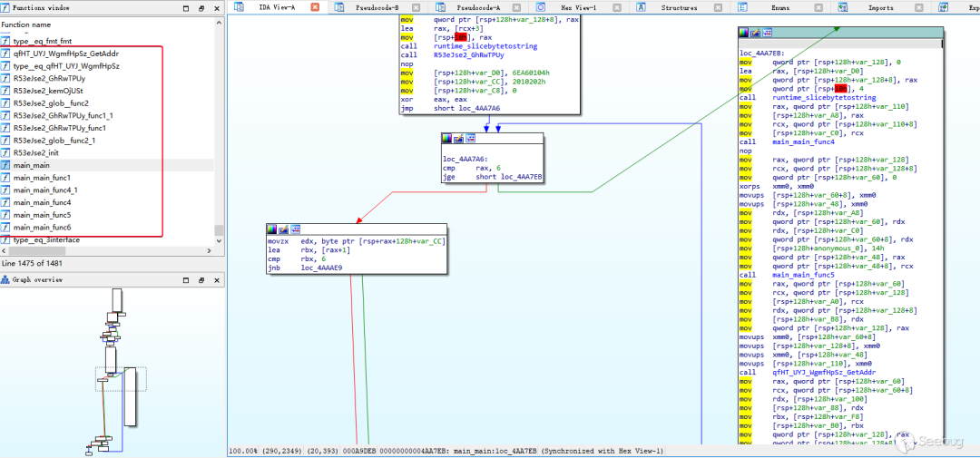The height and width of the screenshot is (458, 980).
Task: Select the qfHT_UYJ_WgmfHpSz_GetAddr function
Action: click(65, 54)
